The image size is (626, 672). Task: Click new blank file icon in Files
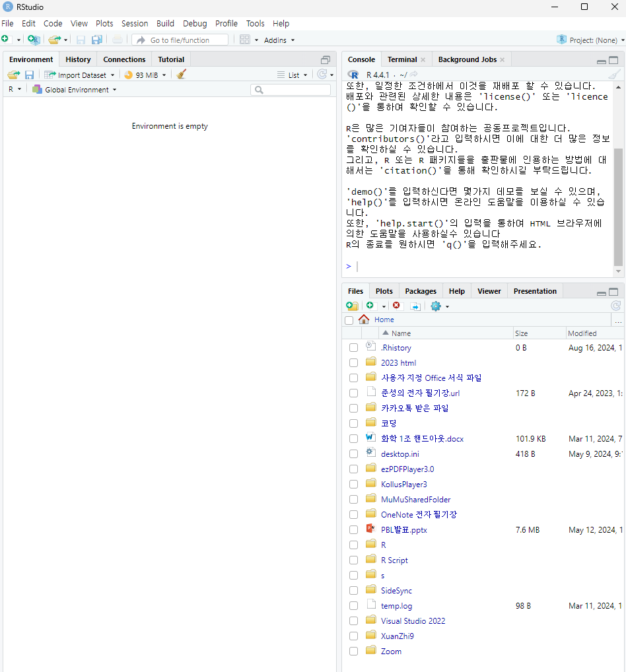(370, 306)
